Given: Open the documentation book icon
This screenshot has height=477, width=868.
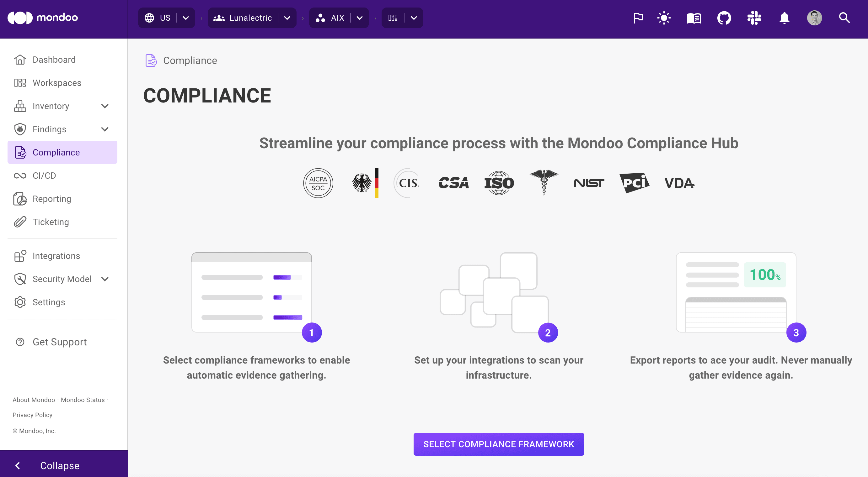Looking at the screenshot, I should 694,18.
